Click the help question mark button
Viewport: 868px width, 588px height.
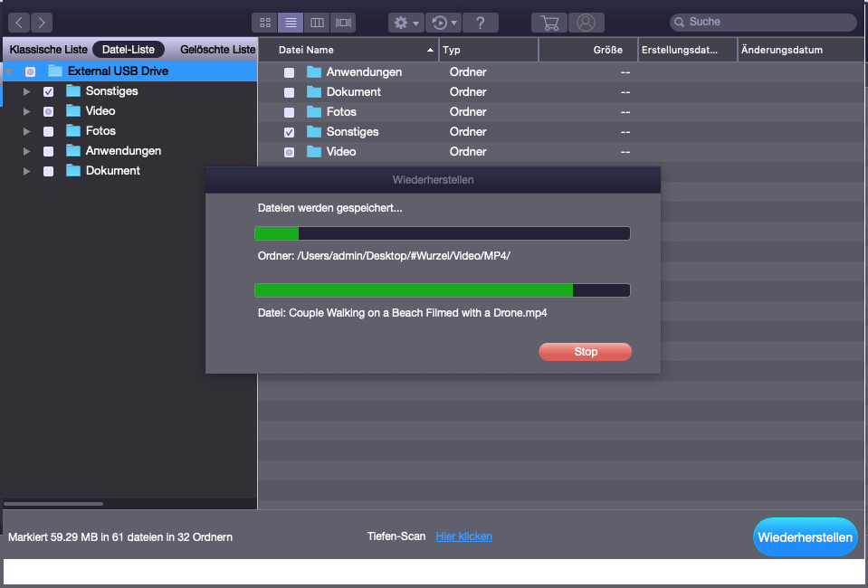point(481,22)
